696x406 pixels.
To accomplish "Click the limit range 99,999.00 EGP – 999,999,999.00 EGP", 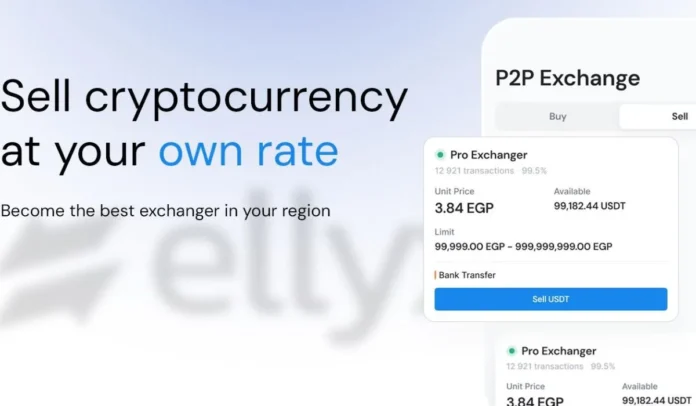I will tap(523, 246).
